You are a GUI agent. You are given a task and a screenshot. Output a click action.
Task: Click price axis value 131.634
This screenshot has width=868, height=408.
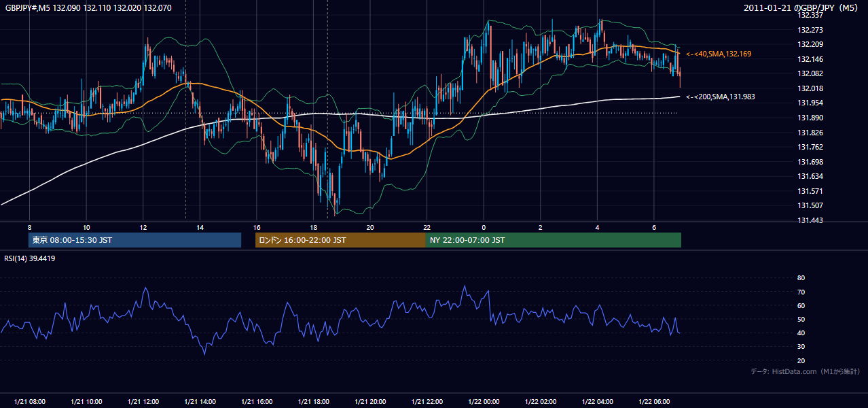pos(810,176)
